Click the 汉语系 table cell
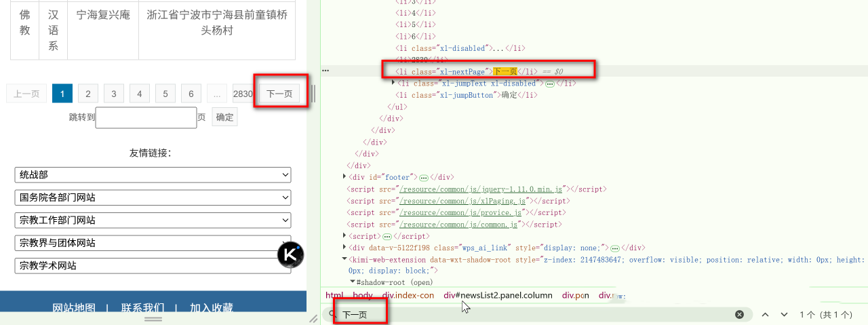Image resolution: width=868 pixels, height=325 pixels. pyautogui.click(x=54, y=30)
